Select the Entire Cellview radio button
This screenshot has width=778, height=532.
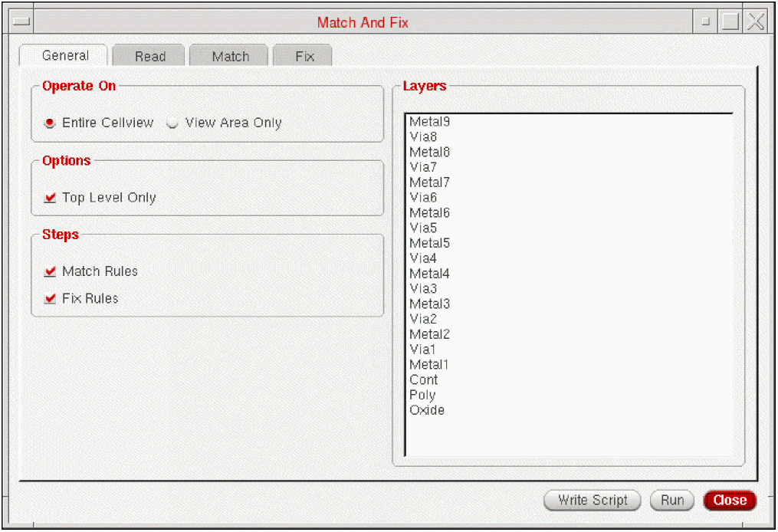50,123
